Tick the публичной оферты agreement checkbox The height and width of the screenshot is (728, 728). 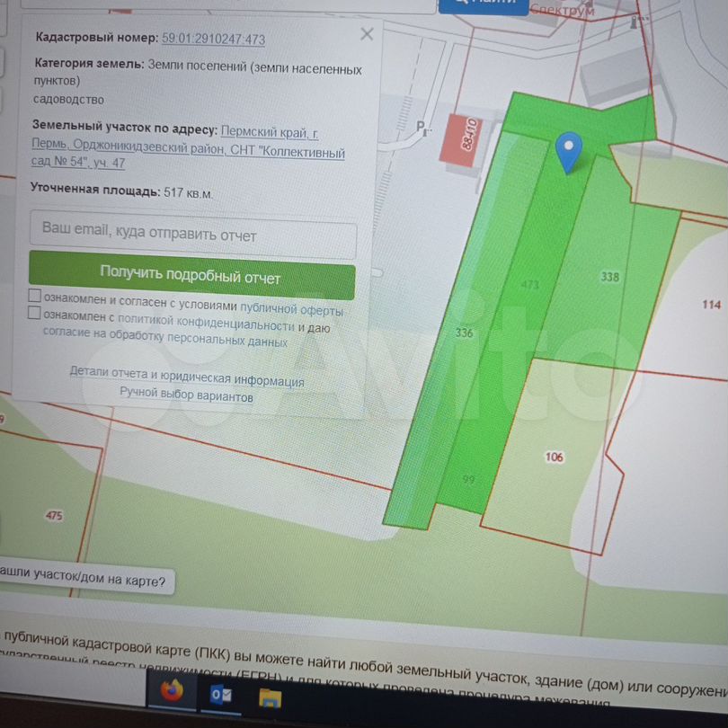[x=35, y=296]
